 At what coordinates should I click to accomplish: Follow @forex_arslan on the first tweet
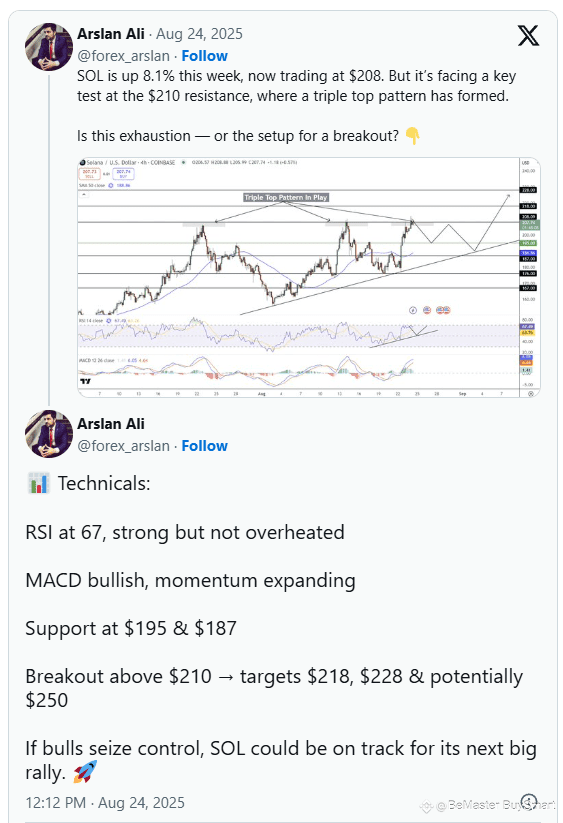(x=204, y=56)
